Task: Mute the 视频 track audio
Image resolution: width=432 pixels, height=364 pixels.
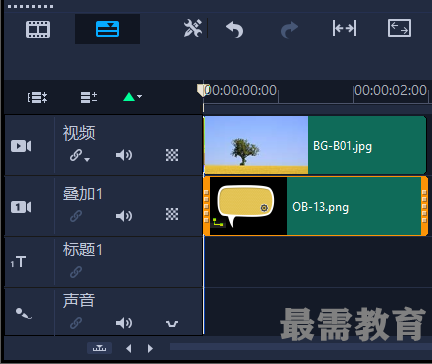Action: 124,155
